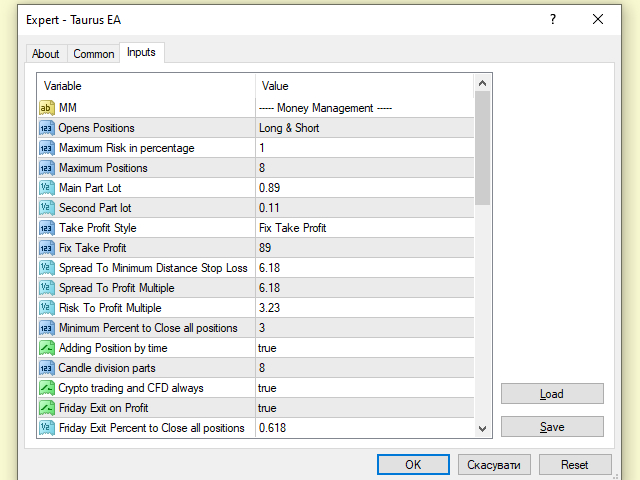Click the Reset button
This screenshot has height=480, width=640.
point(575,464)
